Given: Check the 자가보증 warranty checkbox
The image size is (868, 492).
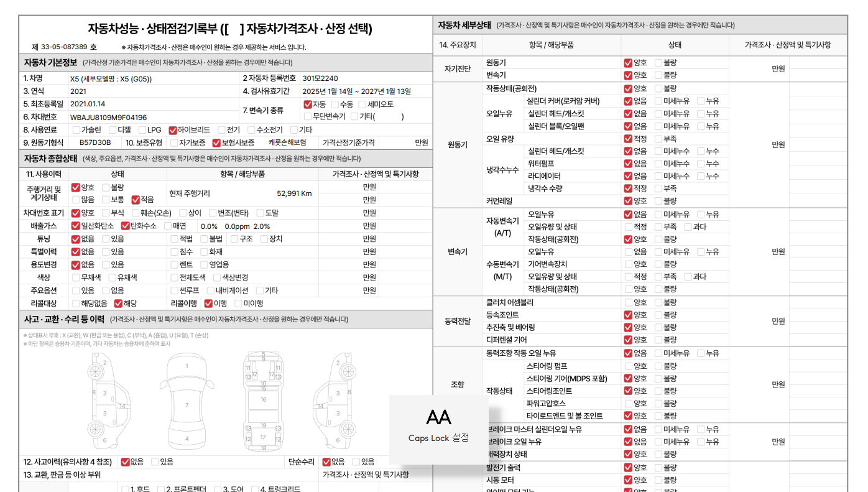Looking at the screenshot, I should tap(175, 142).
